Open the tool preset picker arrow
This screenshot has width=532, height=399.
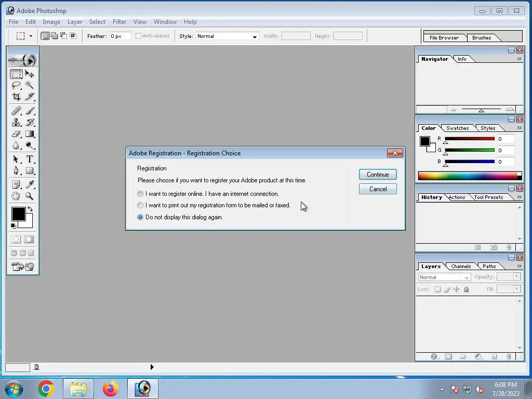pyautogui.click(x=31, y=36)
